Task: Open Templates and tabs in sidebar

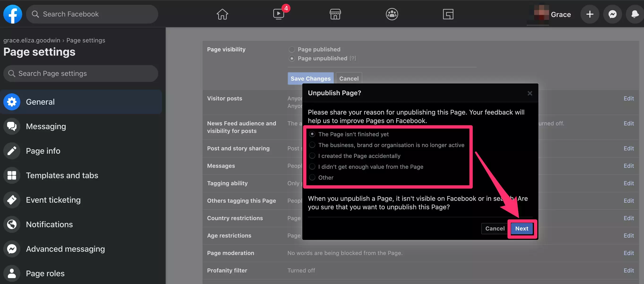Action: 62,175
